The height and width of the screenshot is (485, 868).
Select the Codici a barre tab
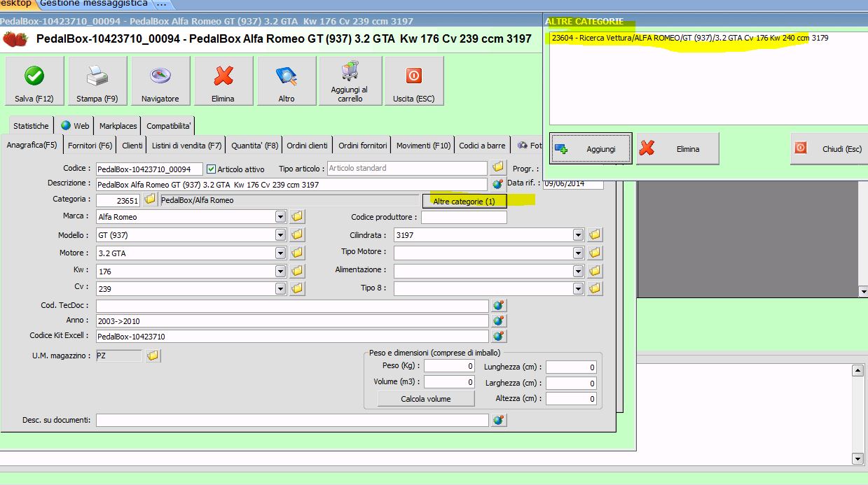tap(482, 146)
